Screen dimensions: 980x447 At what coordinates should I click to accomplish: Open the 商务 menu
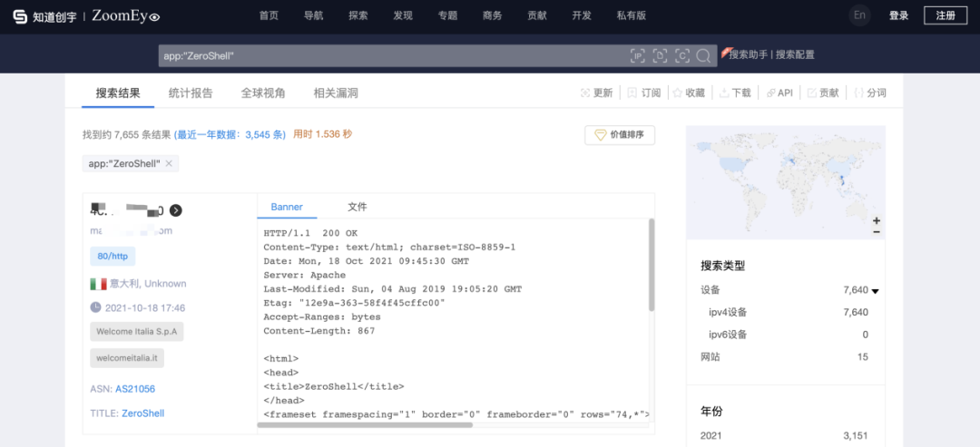point(493,16)
